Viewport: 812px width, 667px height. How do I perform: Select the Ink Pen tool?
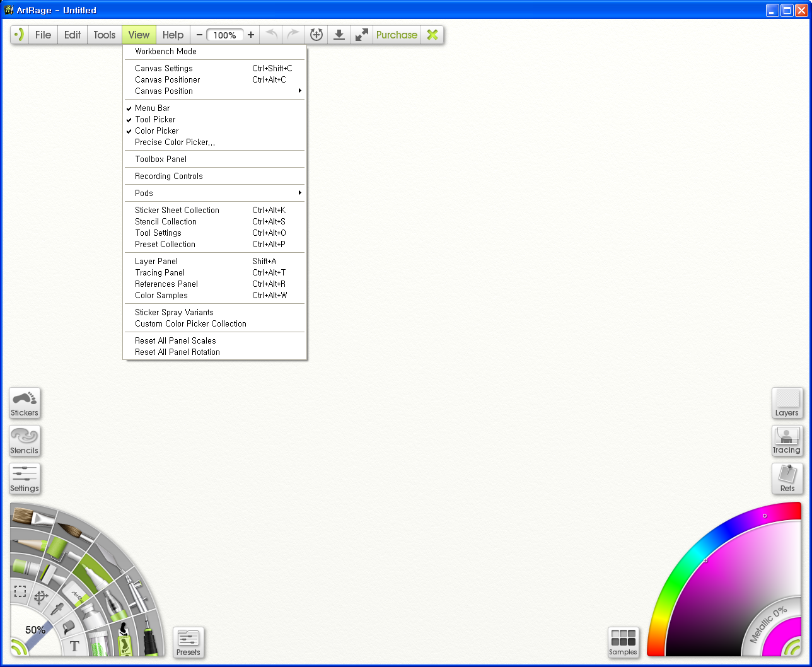click(149, 634)
